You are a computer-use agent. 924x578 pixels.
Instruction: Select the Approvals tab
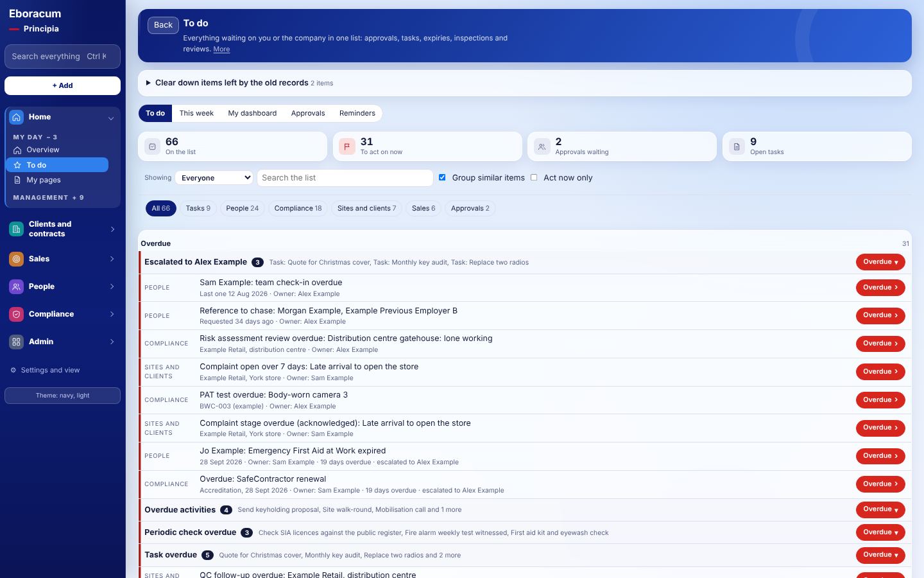[x=308, y=113]
